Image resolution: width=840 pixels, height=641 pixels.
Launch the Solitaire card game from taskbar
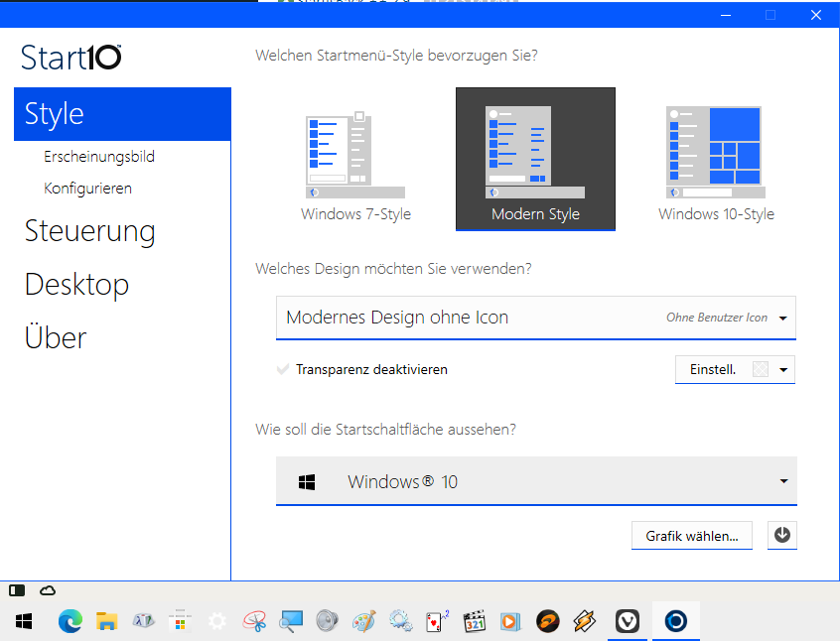pyautogui.click(x=437, y=621)
